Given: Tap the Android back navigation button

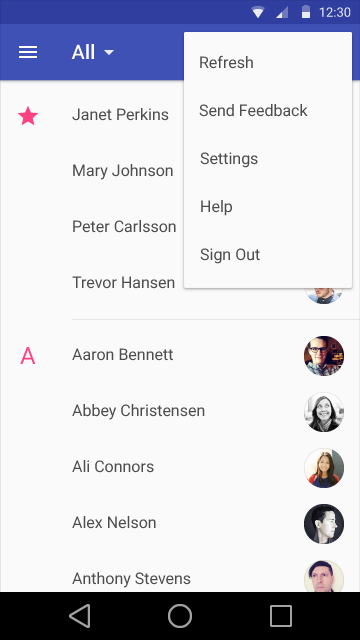Looking at the screenshot, I should pyautogui.click(x=80, y=616).
